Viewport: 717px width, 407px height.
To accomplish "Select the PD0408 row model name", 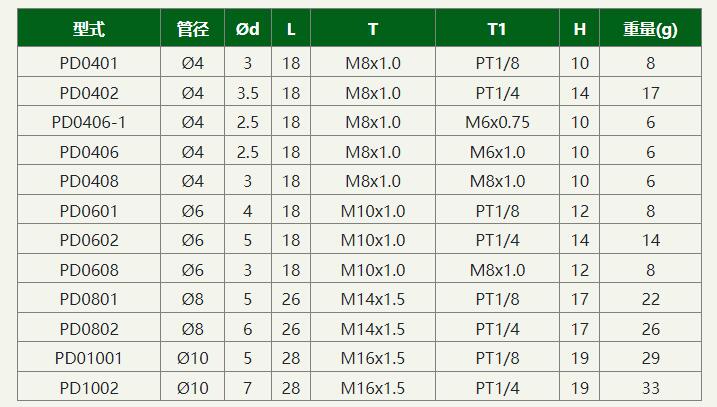I will [x=89, y=181].
